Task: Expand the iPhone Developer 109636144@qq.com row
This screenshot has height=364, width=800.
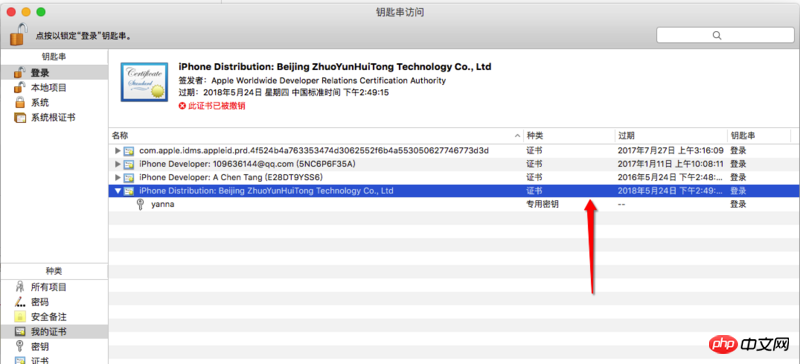Action: (x=118, y=164)
